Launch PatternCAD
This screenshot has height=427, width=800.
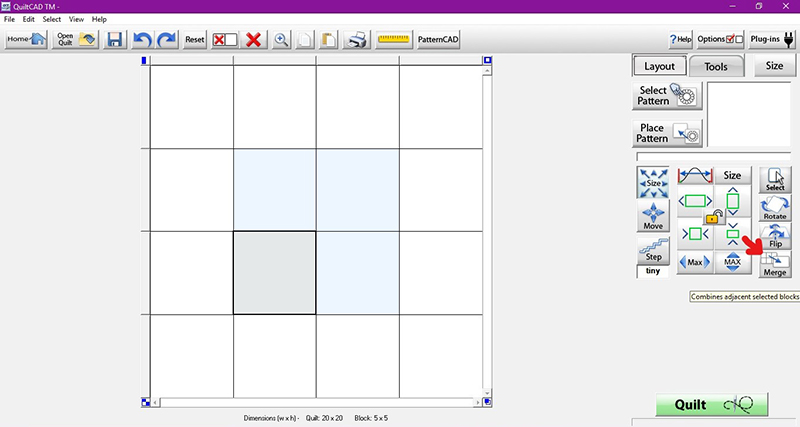click(438, 39)
